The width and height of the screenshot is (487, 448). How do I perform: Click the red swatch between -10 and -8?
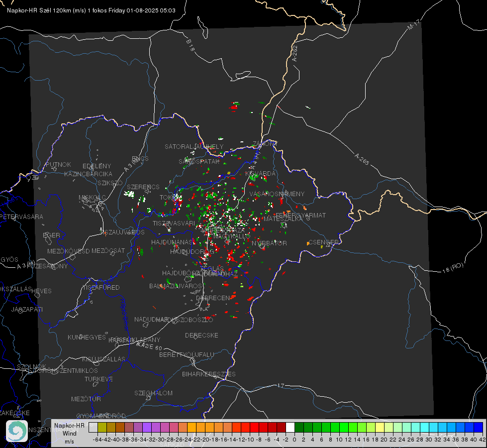[254, 428]
